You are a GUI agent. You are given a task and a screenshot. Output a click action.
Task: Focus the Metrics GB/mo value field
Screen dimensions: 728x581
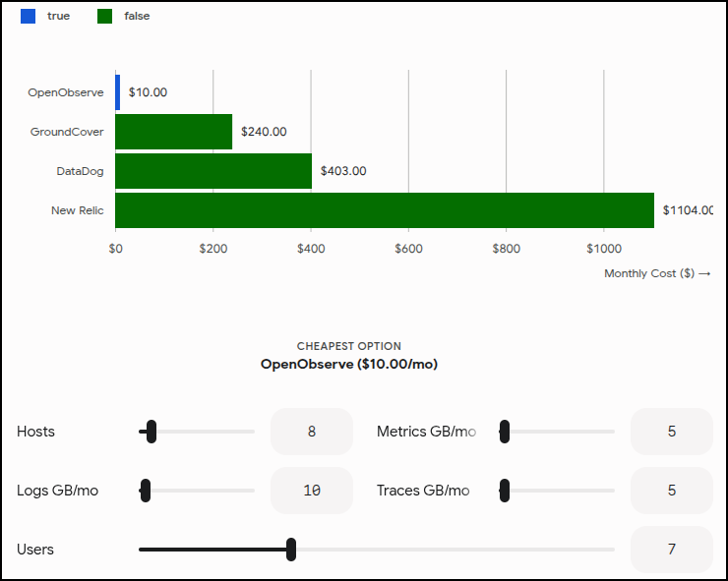pos(671,432)
